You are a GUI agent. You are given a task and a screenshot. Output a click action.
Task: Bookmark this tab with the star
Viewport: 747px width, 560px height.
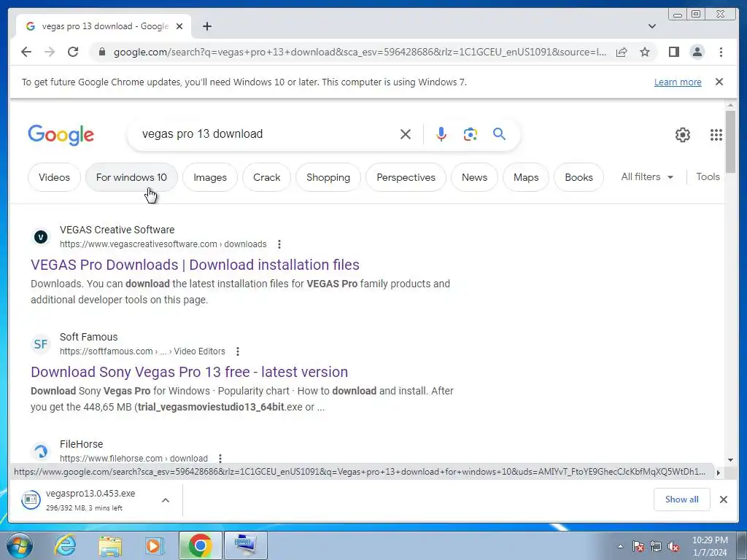click(x=645, y=52)
